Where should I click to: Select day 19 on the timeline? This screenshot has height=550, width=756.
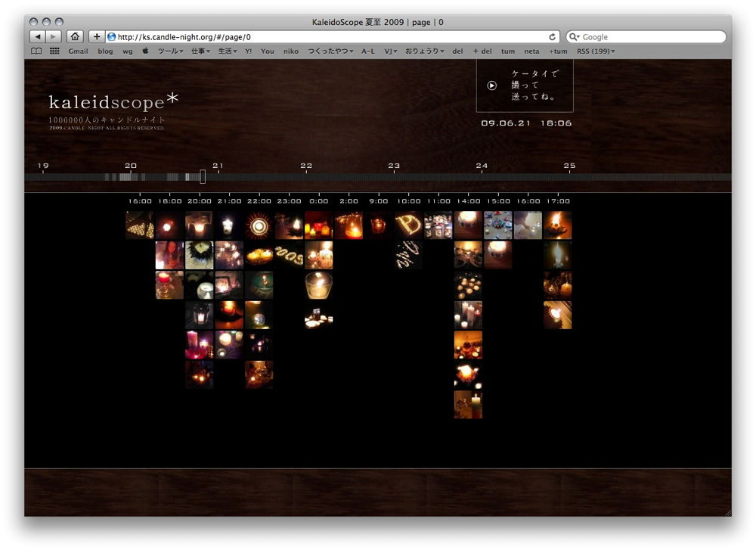pyautogui.click(x=43, y=166)
